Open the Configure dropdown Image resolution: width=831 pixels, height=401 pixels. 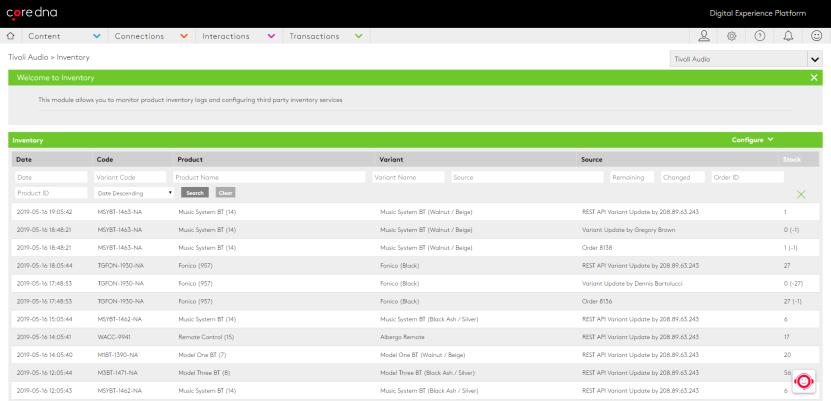pos(753,140)
